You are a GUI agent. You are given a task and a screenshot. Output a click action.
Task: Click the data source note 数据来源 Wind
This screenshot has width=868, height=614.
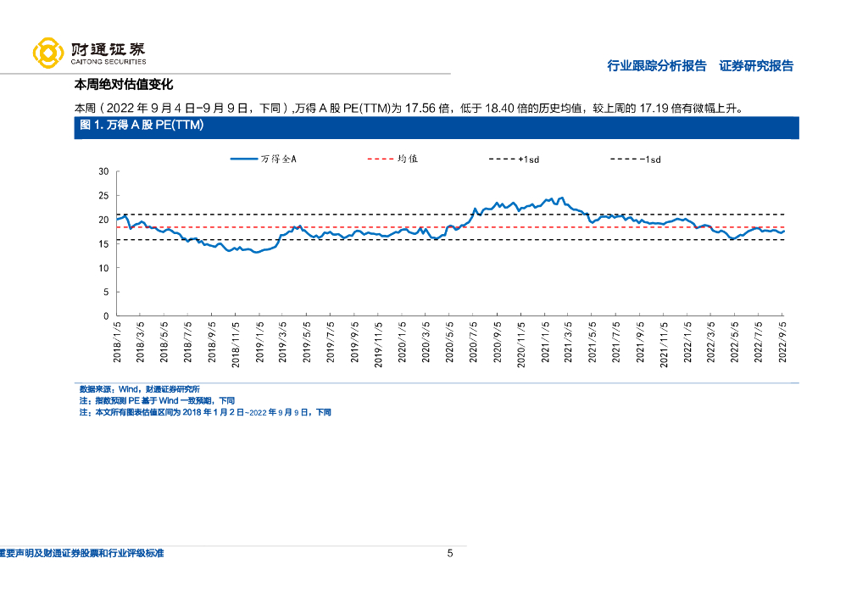click(140, 389)
